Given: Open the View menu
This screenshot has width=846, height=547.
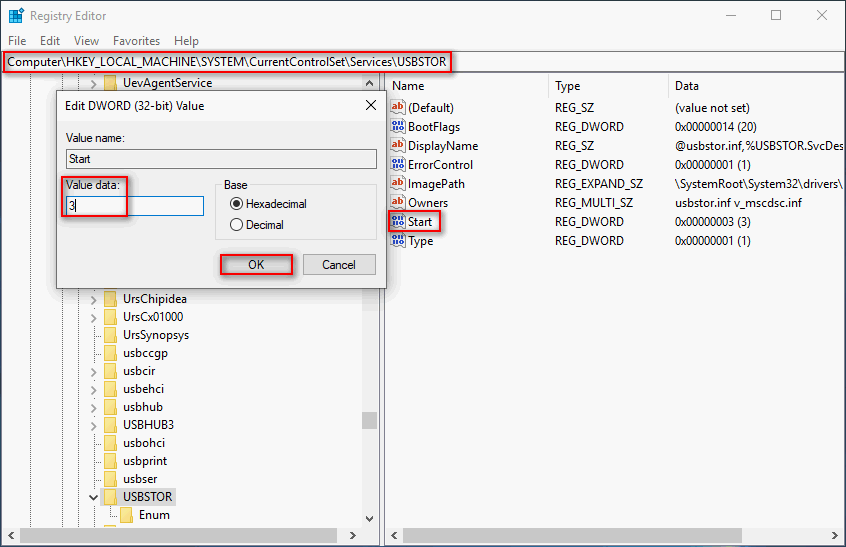Looking at the screenshot, I should pyautogui.click(x=86, y=40).
